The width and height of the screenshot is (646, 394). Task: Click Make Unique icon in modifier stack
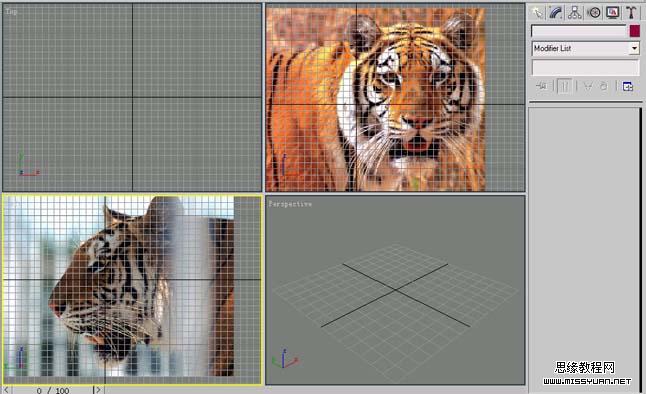[x=588, y=86]
